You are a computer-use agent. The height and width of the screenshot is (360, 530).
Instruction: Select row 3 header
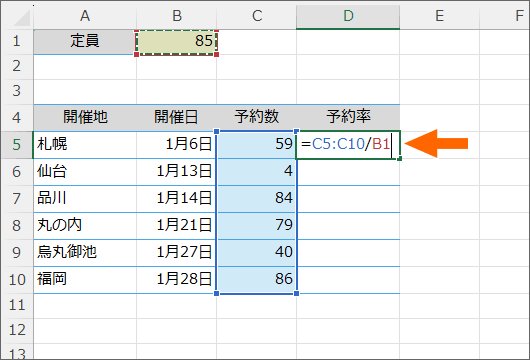coord(17,92)
